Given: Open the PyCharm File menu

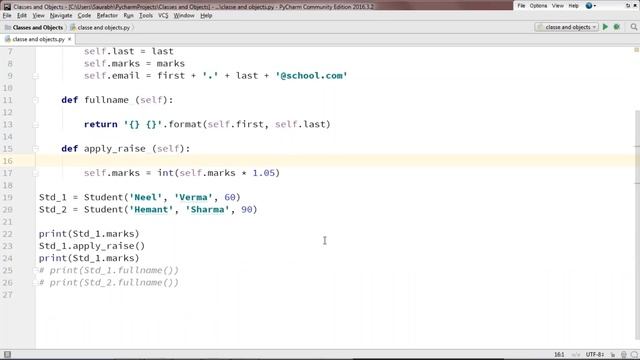Looking at the screenshot, I should 7,16.
